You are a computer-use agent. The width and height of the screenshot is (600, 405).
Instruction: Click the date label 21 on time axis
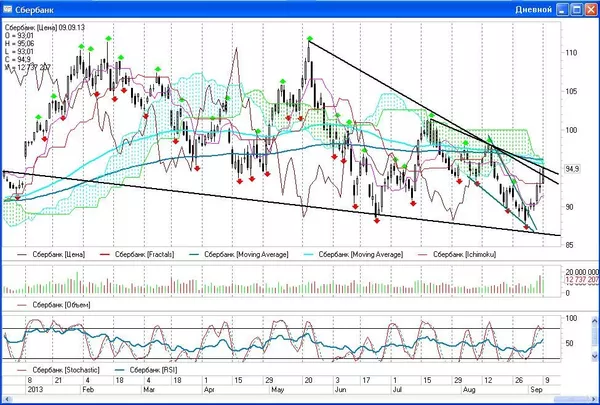point(58,380)
